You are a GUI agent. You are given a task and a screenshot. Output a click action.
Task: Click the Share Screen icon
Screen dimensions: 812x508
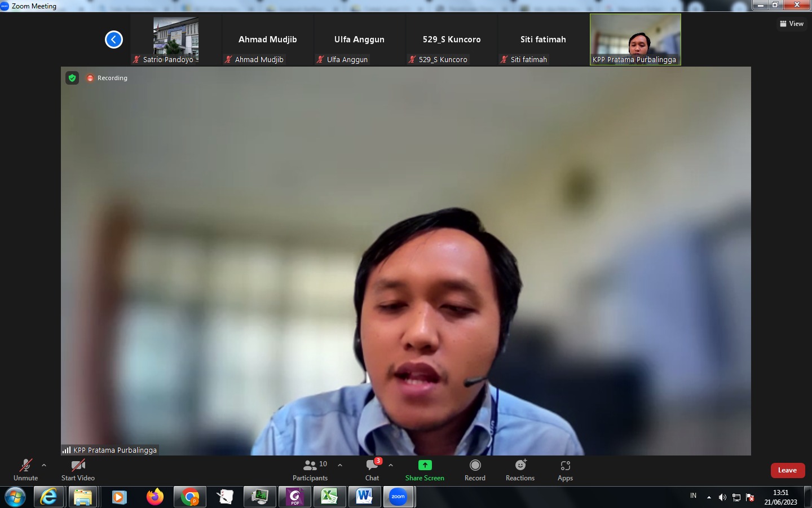coord(425,466)
